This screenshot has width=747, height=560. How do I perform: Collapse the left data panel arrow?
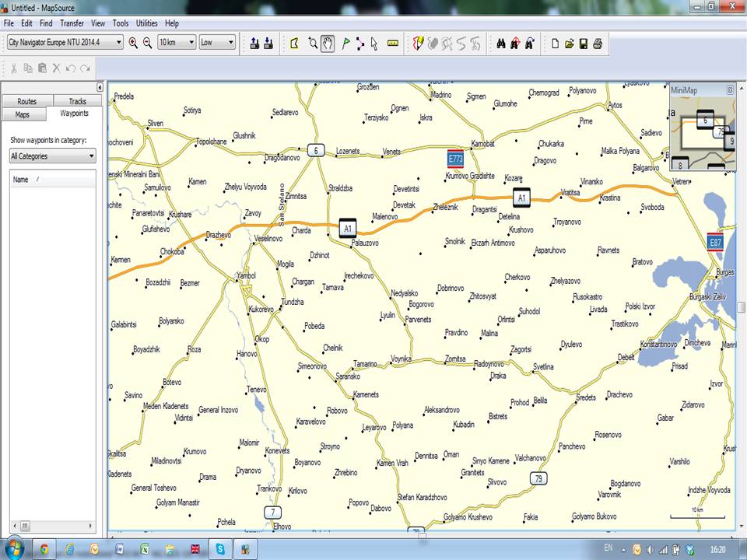click(x=100, y=87)
